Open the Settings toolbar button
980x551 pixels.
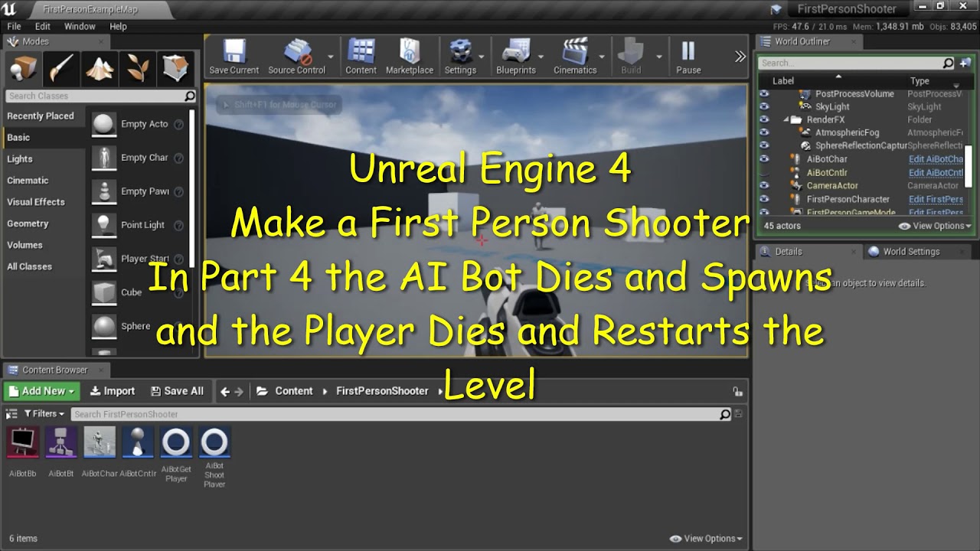pyautogui.click(x=460, y=57)
